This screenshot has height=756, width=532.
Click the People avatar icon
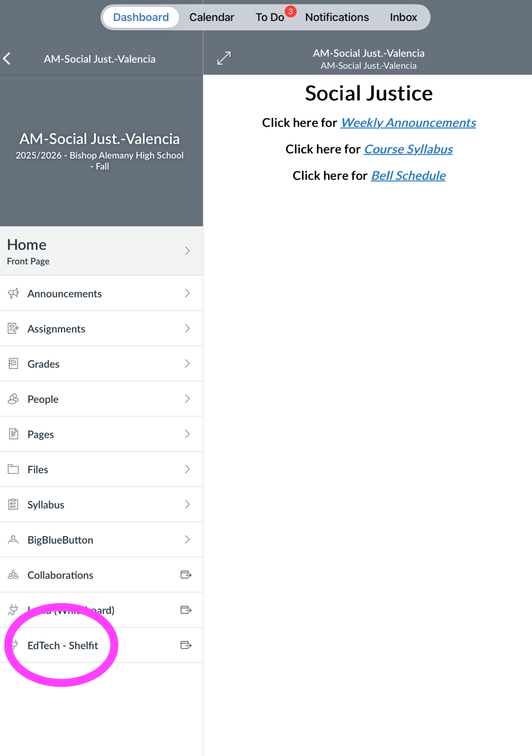(x=13, y=399)
